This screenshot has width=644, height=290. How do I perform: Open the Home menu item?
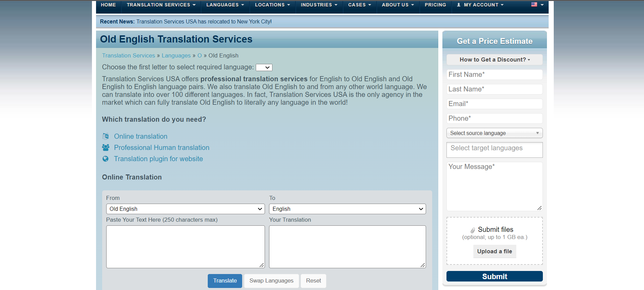(x=108, y=5)
